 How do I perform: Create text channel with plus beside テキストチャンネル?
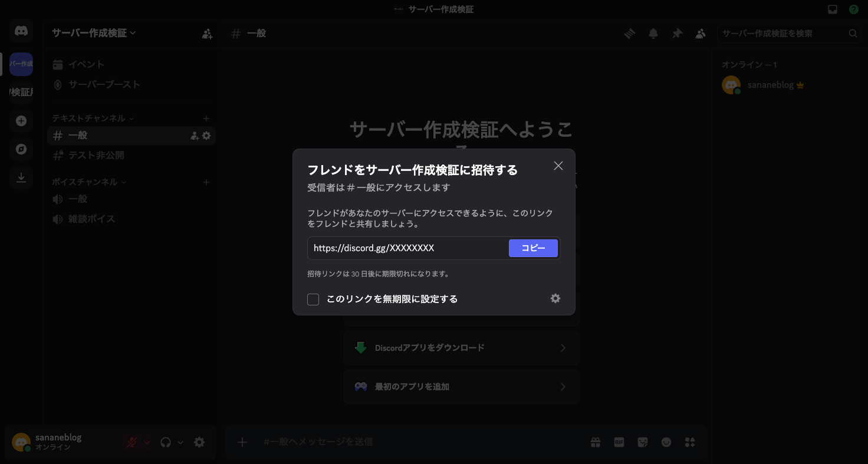206,119
